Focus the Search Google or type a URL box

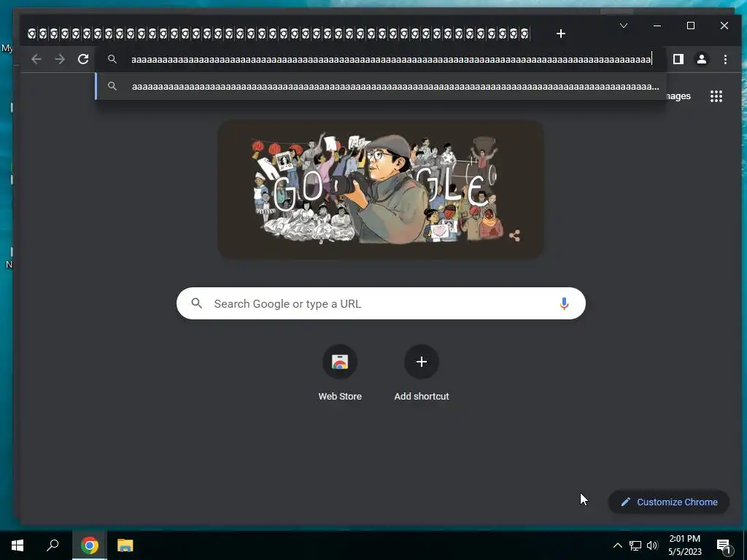[381, 303]
